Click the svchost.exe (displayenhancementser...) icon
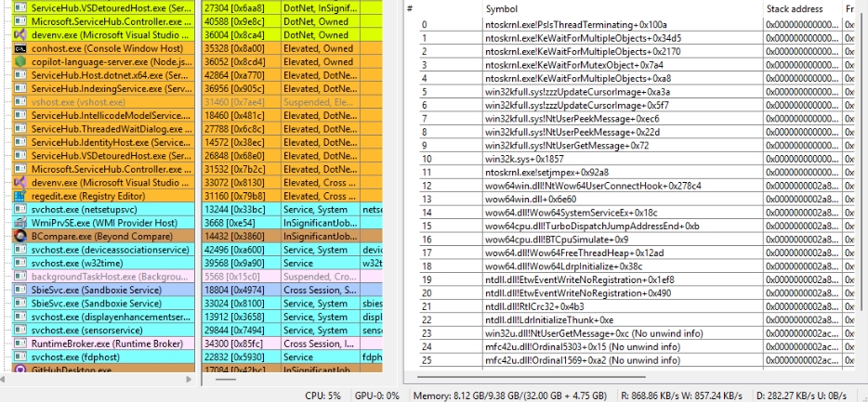Image resolution: width=868 pixels, height=402 pixels. [20, 317]
